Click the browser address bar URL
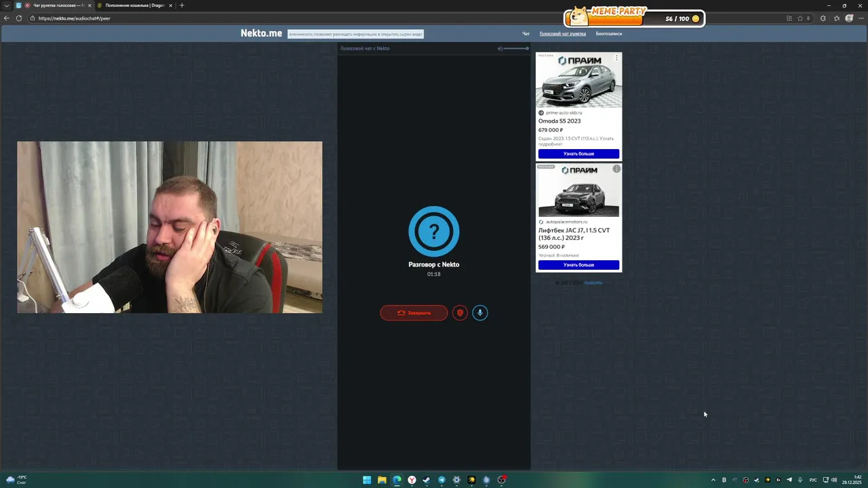Image resolution: width=868 pixels, height=488 pixels. coord(75,18)
